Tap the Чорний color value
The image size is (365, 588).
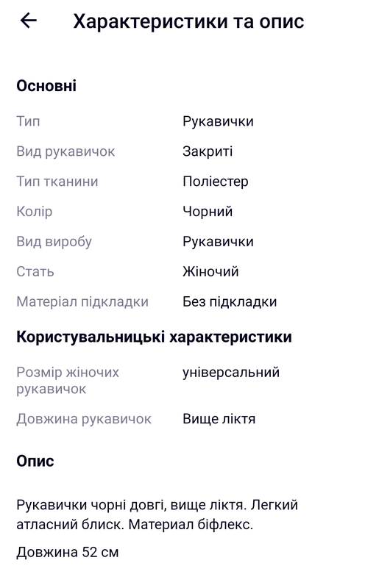[208, 212]
